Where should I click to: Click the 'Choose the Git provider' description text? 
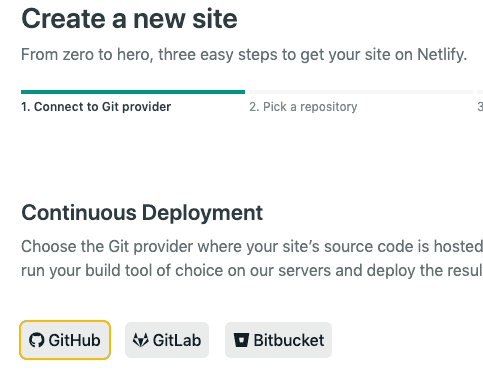(x=252, y=258)
